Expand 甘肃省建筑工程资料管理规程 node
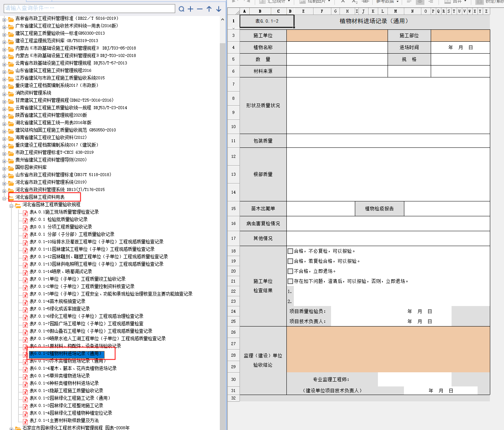504x430 pixels. [4, 101]
